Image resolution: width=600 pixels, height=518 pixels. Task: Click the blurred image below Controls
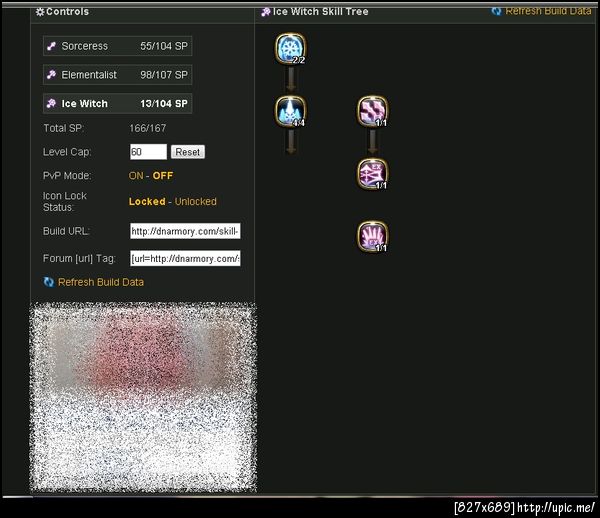pos(143,397)
